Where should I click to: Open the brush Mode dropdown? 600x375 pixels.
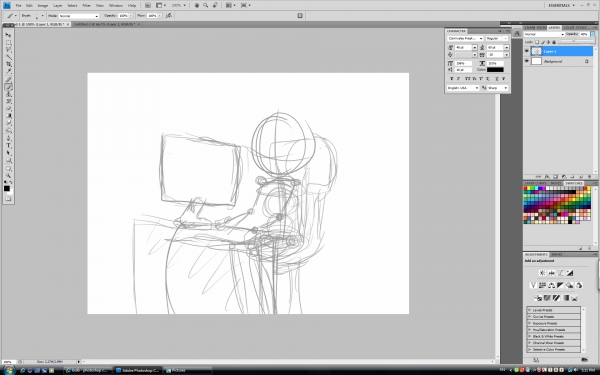79,16
